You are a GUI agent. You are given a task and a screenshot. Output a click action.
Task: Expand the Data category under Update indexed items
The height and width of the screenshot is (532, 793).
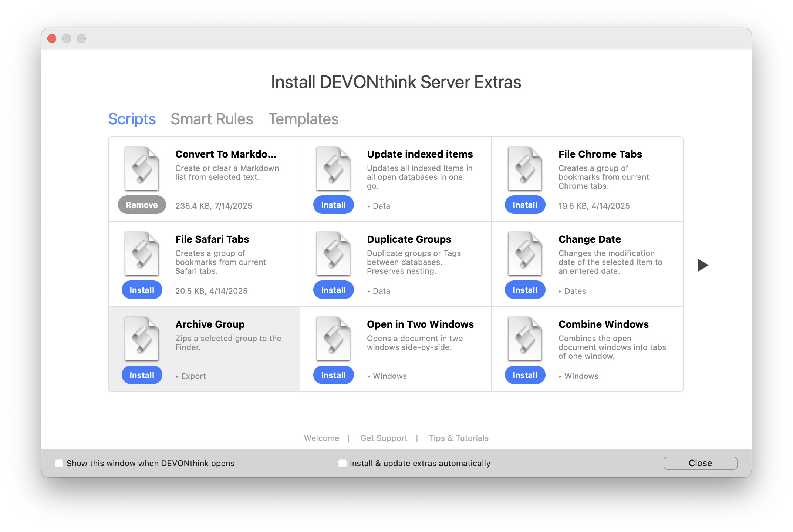(x=379, y=206)
